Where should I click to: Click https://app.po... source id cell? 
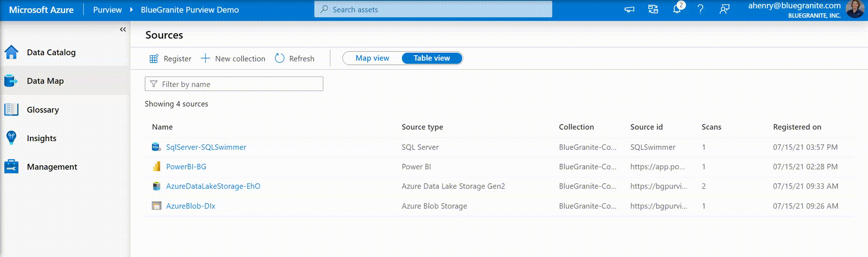click(658, 167)
